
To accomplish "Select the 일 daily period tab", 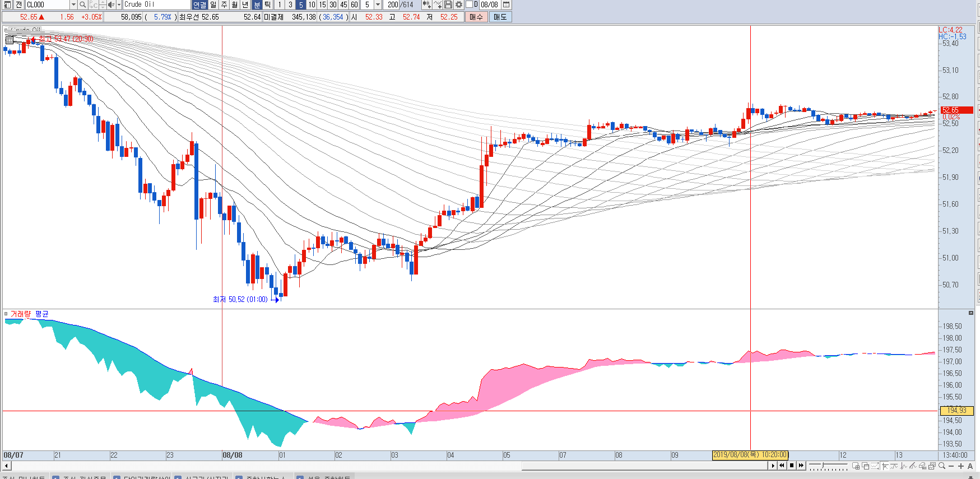I will coord(213,4).
